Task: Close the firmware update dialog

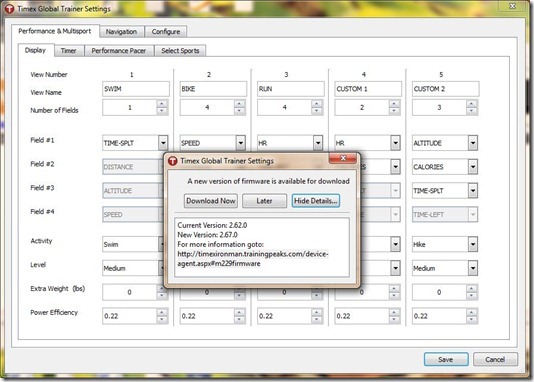Action: pos(343,158)
